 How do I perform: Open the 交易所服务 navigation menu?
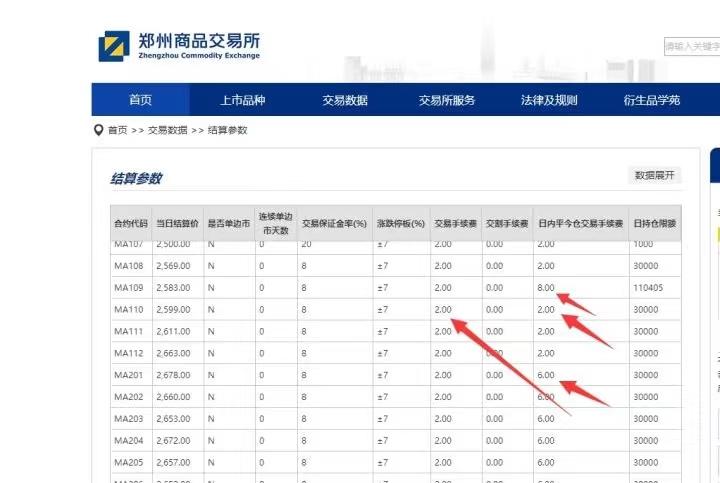point(447,100)
